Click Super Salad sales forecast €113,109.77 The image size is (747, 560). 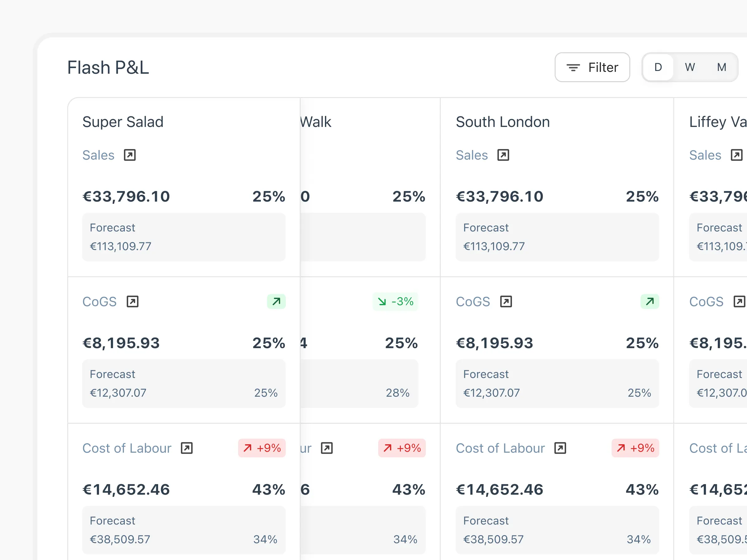pyautogui.click(x=120, y=246)
